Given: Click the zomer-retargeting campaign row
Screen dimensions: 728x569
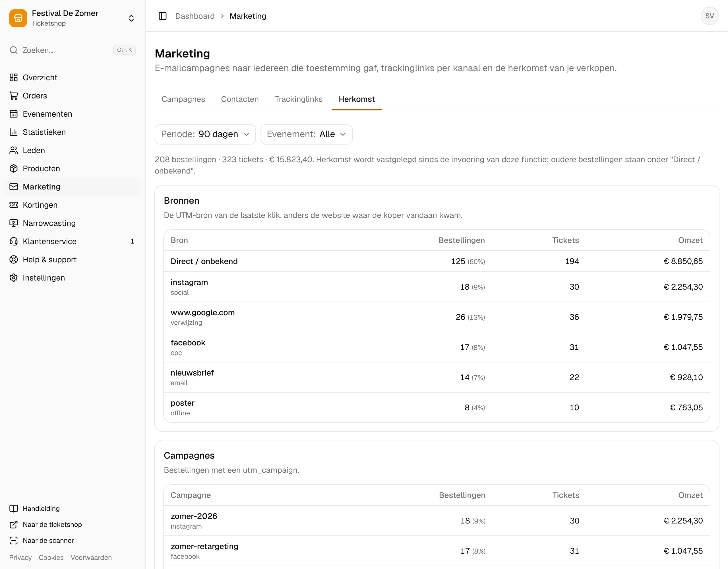Looking at the screenshot, I should [x=437, y=551].
